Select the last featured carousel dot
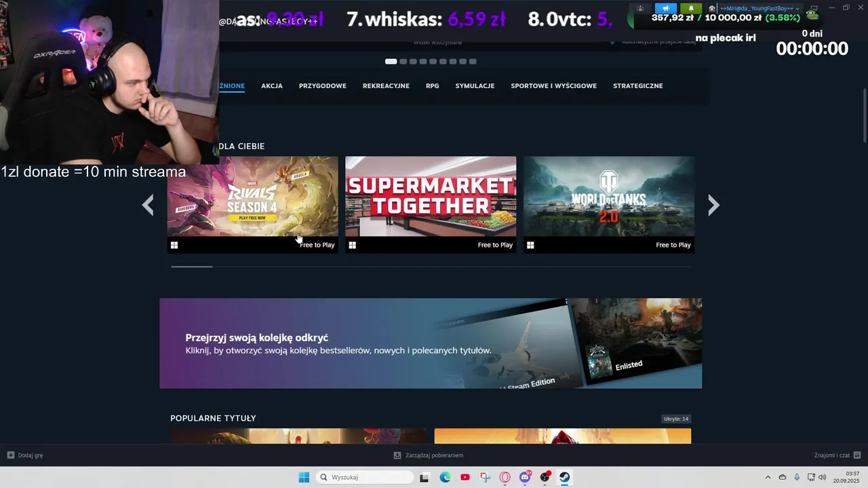The height and width of the screenshot is (488, 868). point(473,62)
